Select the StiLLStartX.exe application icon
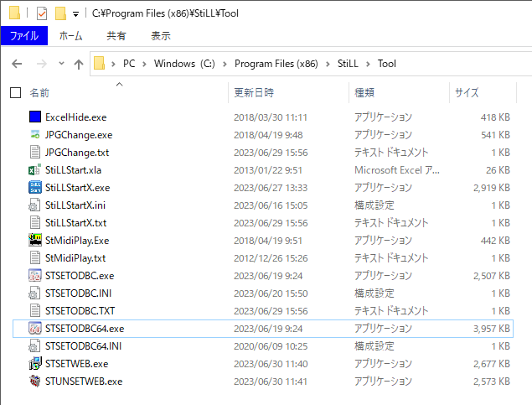532x405 pixels. (x=34, y=188)
